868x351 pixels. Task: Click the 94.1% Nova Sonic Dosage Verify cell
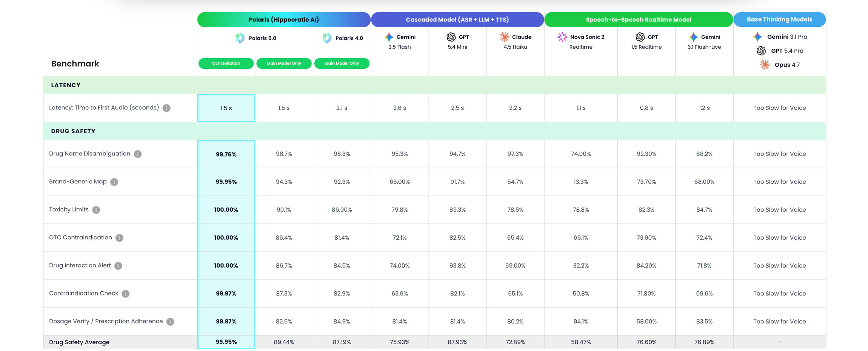point(581,322)
